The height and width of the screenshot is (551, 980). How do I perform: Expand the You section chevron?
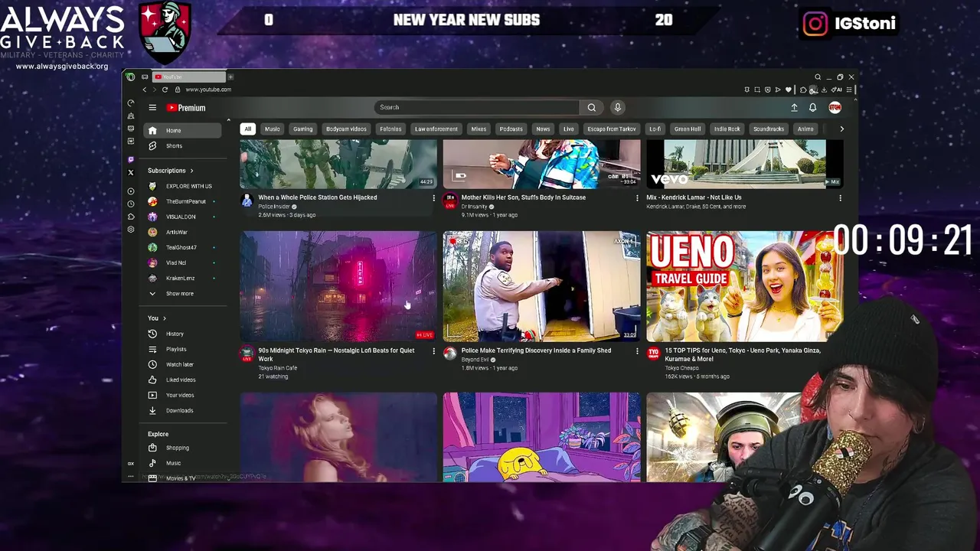164,318
